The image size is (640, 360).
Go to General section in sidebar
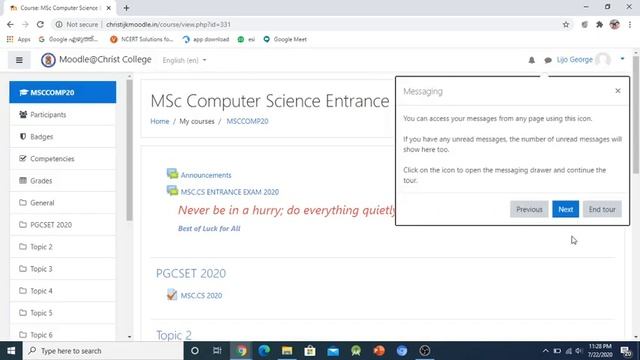[62, 203]
